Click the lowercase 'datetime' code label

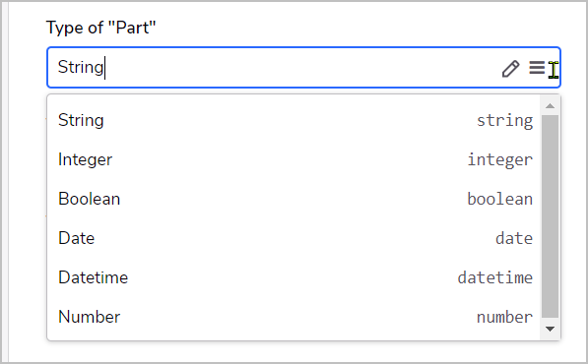coord(495,277)
